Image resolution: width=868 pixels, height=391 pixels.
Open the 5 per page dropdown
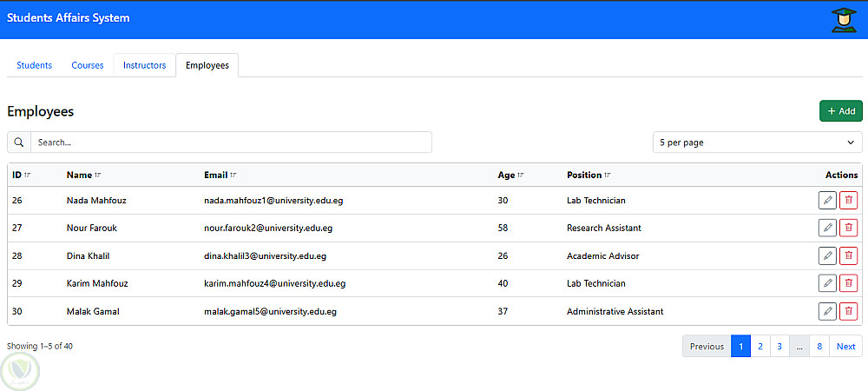757,142
